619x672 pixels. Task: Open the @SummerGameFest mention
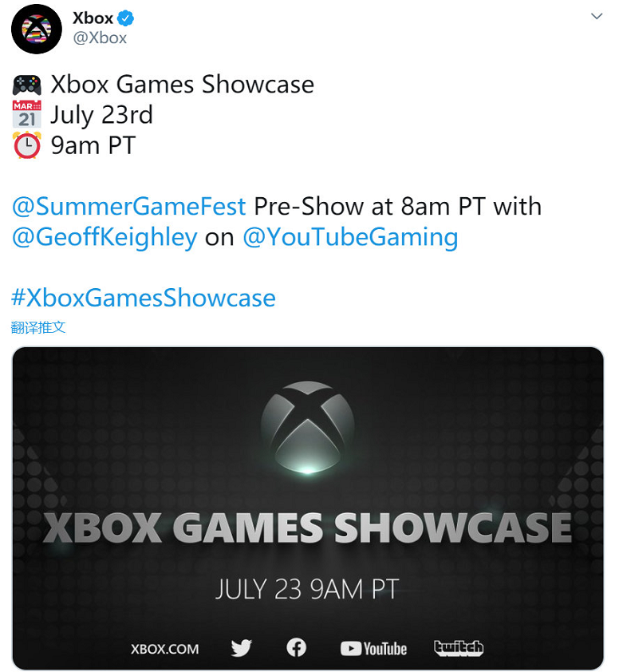click(x=129, y=207)
